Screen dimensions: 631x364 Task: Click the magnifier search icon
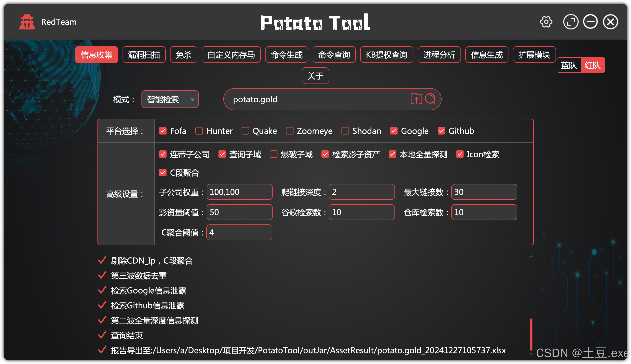[x=430, y=99]
